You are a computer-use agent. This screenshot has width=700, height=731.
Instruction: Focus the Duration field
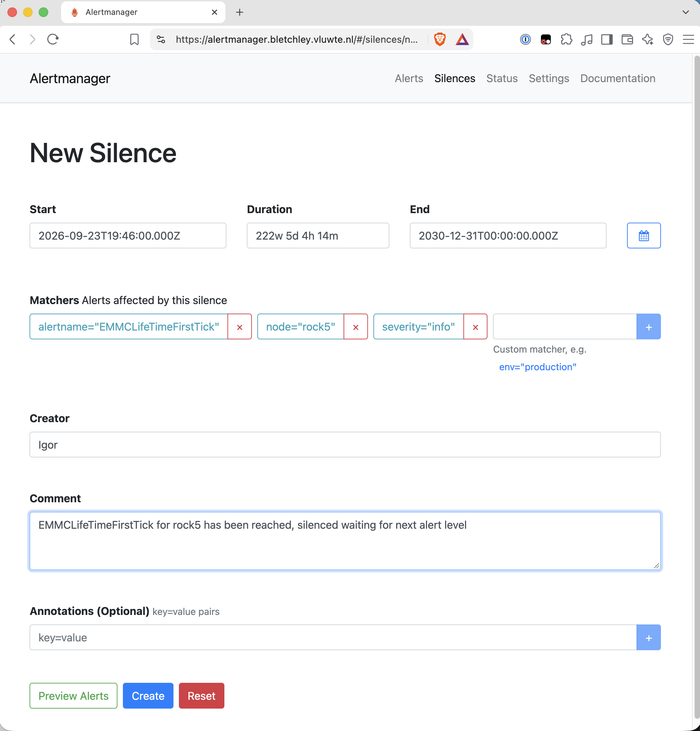click(318, 235)
